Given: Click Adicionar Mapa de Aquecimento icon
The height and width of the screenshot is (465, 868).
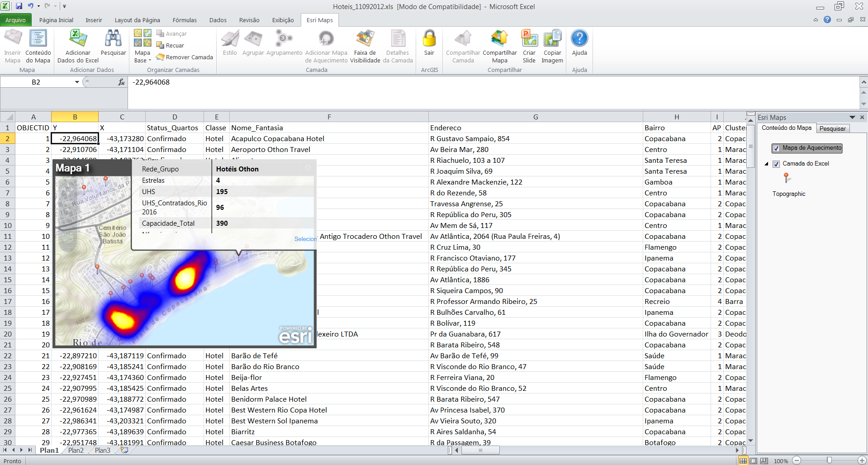Looking at the screenshot, I should (x=326, y=46).
